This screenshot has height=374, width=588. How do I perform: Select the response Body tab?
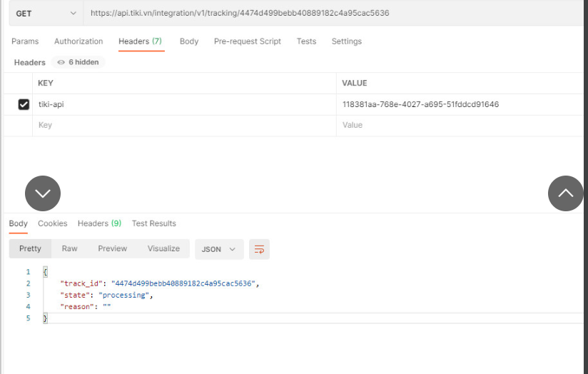click(x=18, y=223)
